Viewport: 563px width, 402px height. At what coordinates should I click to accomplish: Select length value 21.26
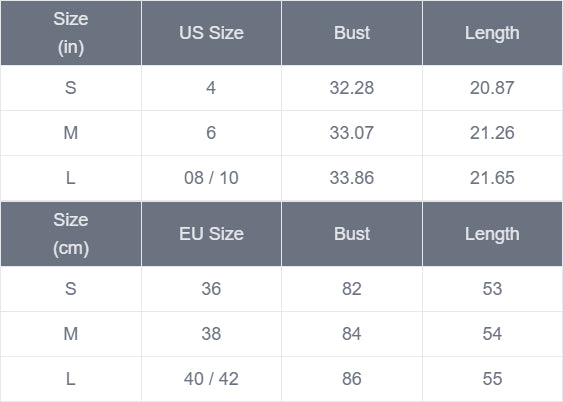pyautogui.click(x=492, y=133)
